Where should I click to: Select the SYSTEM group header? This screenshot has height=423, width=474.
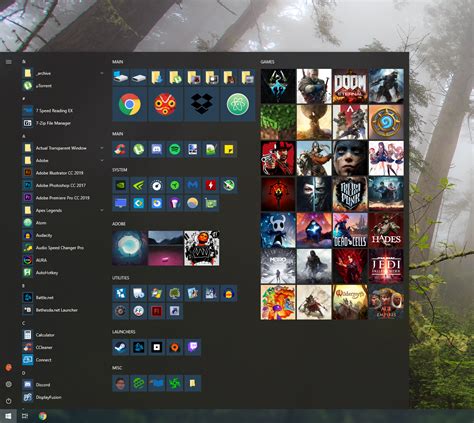[x=120, y=170]
